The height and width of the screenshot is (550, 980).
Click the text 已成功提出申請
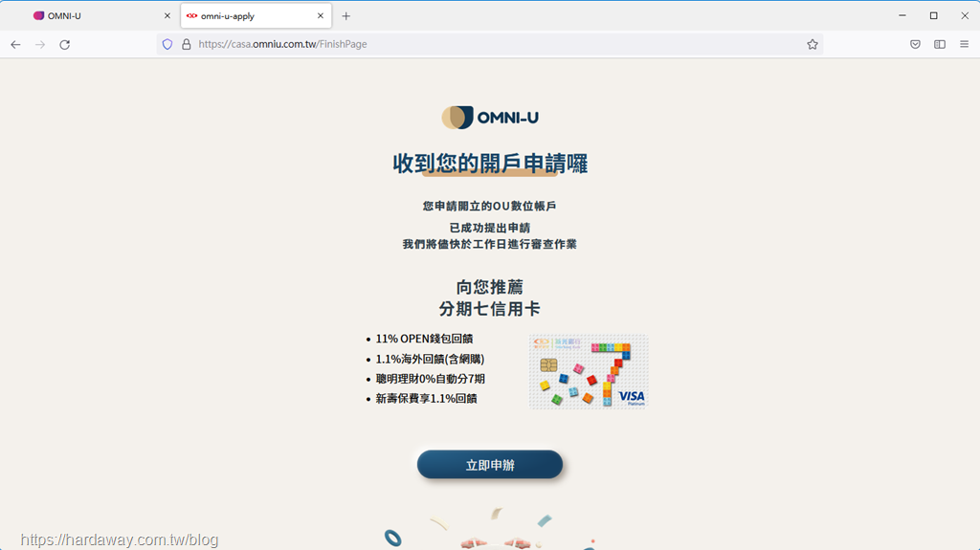490,228
